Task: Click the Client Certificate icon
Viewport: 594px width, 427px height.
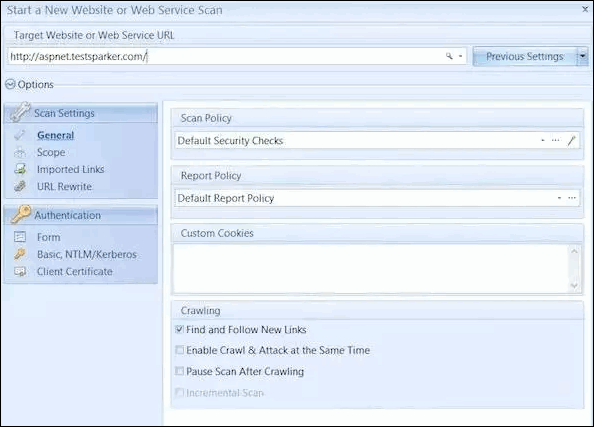Action: tap(20, 271)
